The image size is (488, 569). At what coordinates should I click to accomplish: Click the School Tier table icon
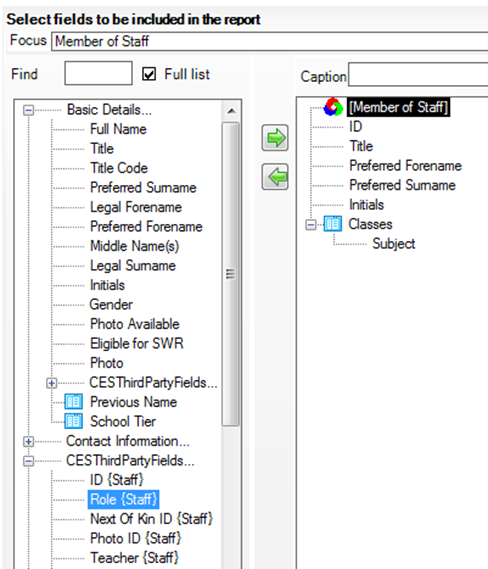click(x=74, y=421)
